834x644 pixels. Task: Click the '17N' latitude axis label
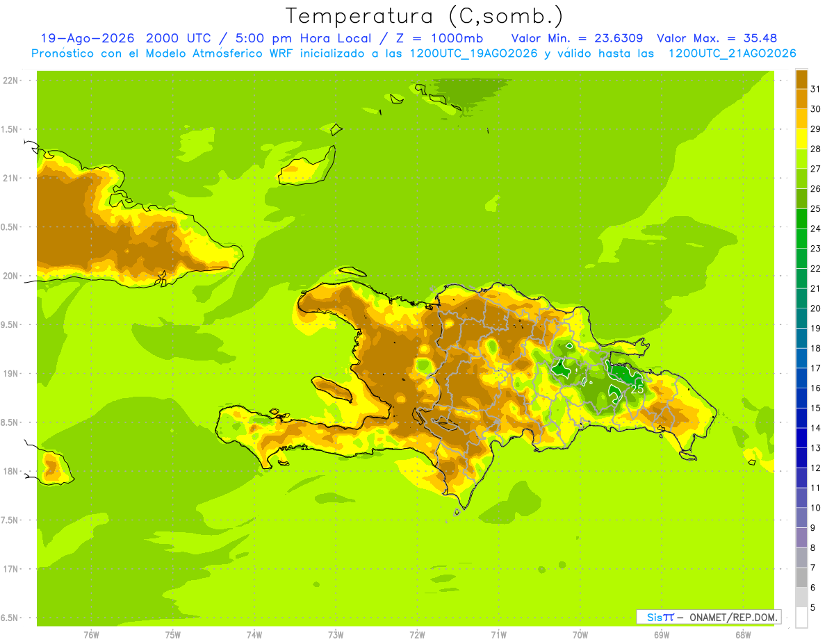(x=12, y=569)
